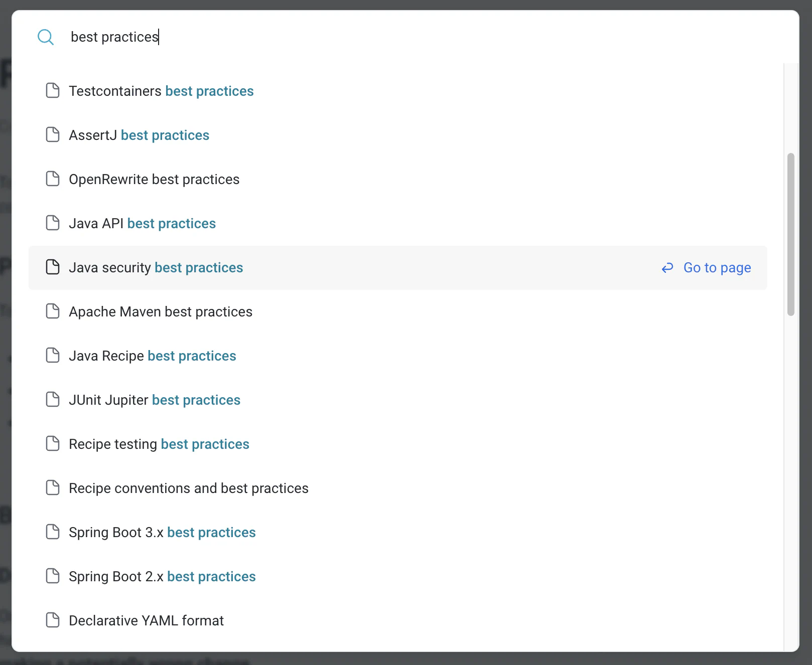812x665 pixels.
Task: Click the document icon beside Spring Boot 3.x result
Action: point(53,532)
